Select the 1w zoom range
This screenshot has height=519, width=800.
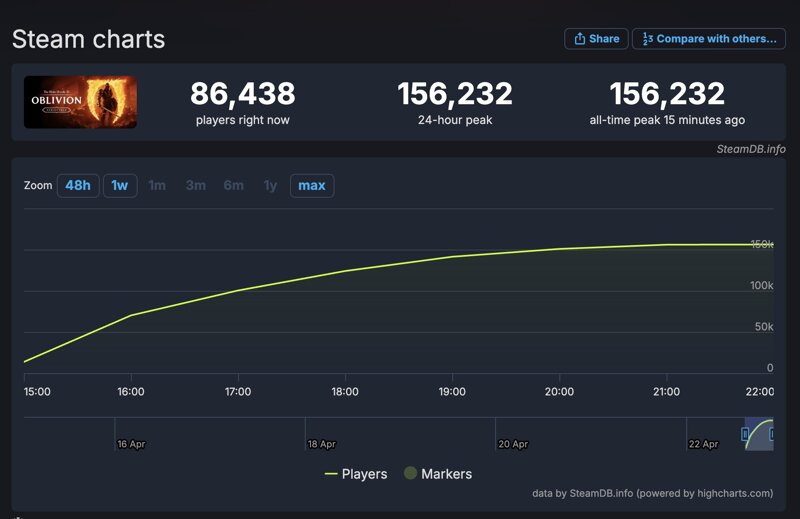tap(120, 185)
